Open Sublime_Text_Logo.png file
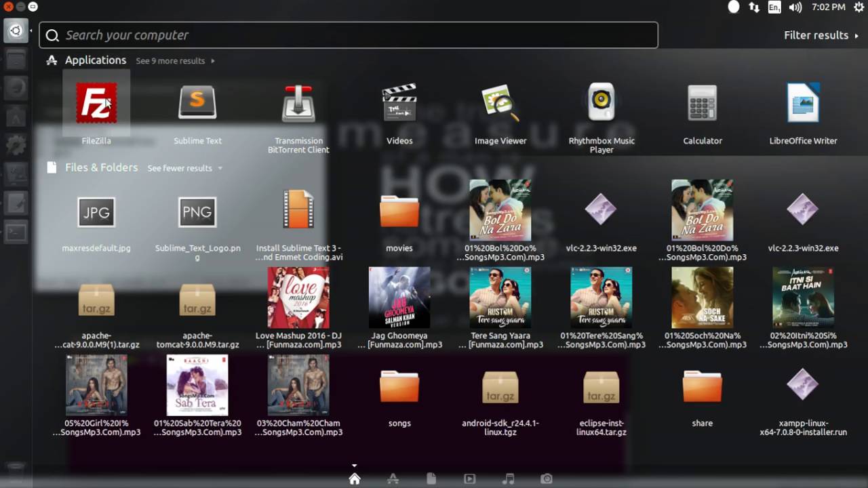Image resolution: width=868 pixels, height=488 pixels. [197, 212]
